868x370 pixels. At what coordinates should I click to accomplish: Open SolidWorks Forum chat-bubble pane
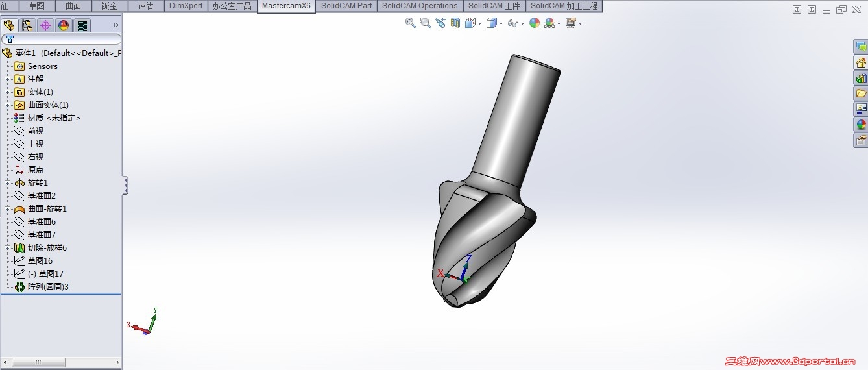[861, 47]
